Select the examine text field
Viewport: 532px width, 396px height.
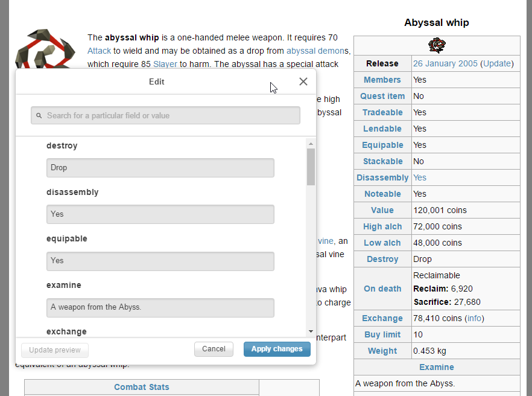[160, 307]
